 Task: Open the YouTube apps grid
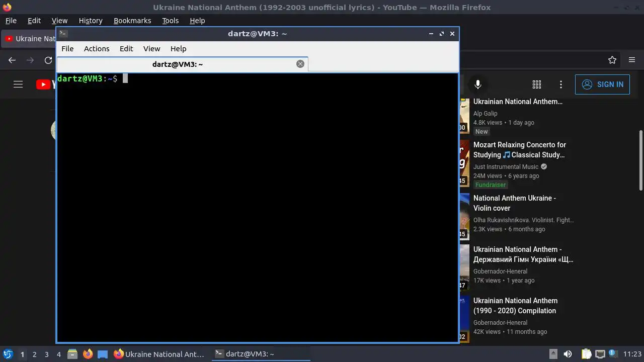pos(537,84)
